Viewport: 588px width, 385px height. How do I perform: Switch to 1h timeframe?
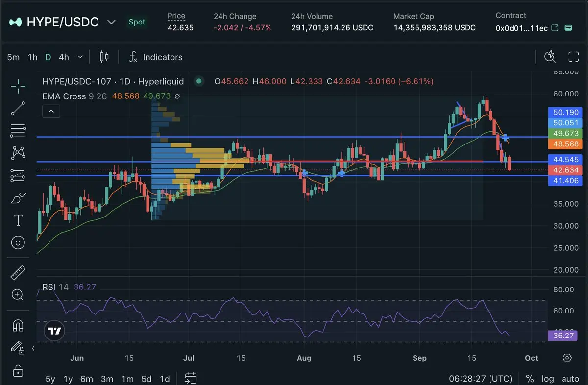(32, 57)
